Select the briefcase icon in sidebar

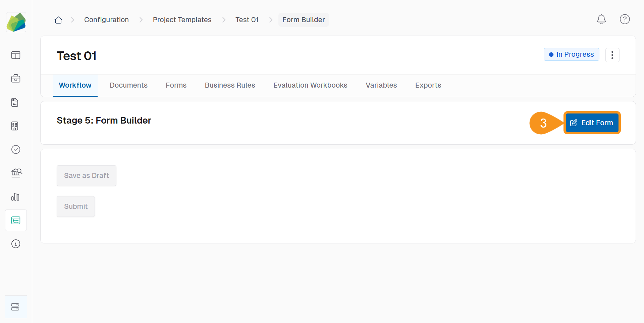coord(16,79)
